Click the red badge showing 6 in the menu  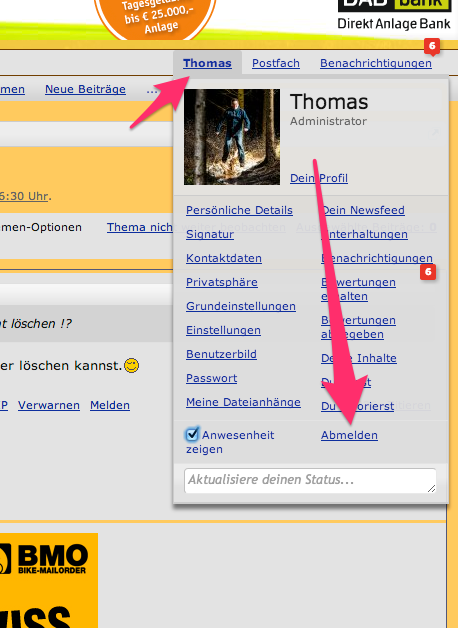pos(428,272)
